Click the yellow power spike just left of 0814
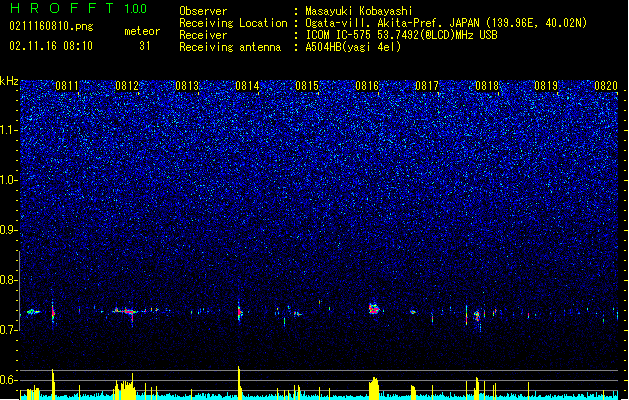 tap(239, 382)
